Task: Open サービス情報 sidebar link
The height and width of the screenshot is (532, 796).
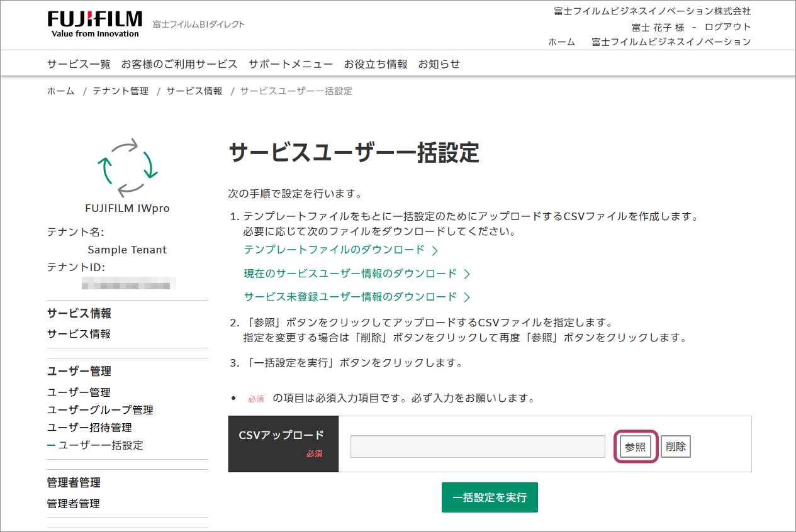Action: point(79,334)
